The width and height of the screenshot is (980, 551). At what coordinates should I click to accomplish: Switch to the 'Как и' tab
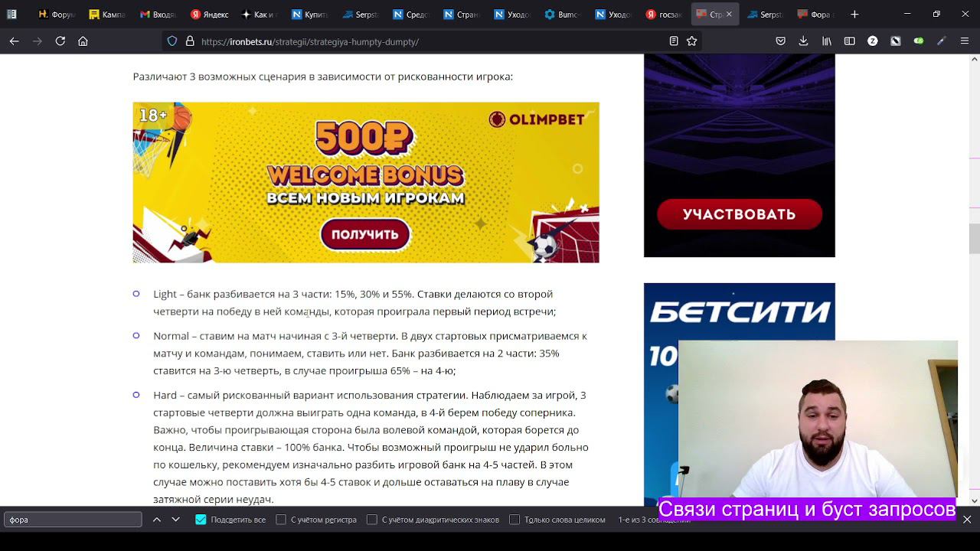(x=259, y=14)
